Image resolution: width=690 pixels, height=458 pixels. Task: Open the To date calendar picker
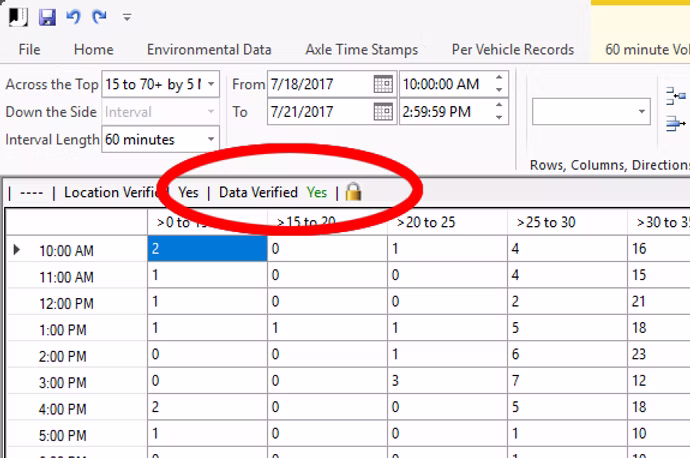click(x=383, y=112)
